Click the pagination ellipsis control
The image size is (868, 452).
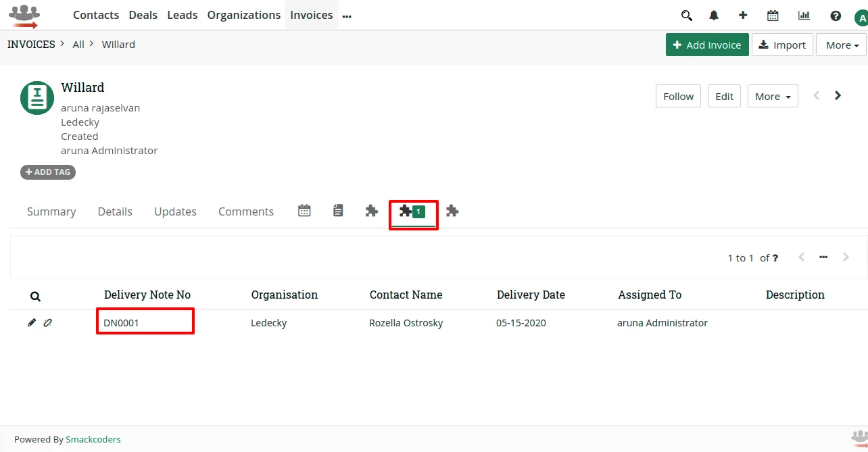tap(823, 257)
